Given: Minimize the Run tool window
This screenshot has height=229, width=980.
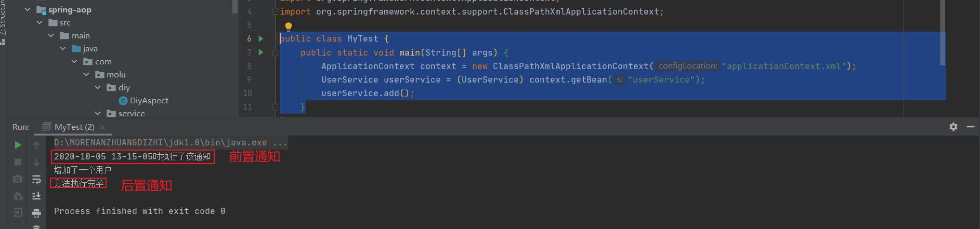Looking at the screenshot, I should coord(970,127).
